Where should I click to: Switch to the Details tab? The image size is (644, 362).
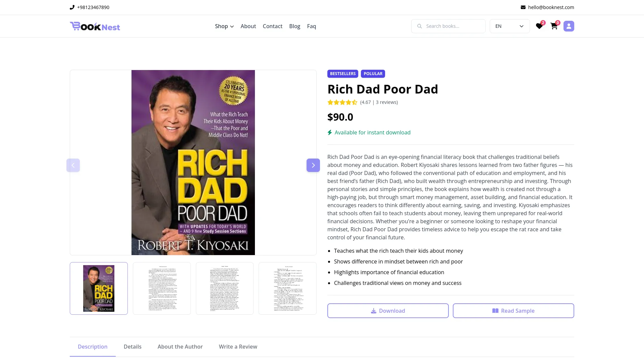point(132,347)
